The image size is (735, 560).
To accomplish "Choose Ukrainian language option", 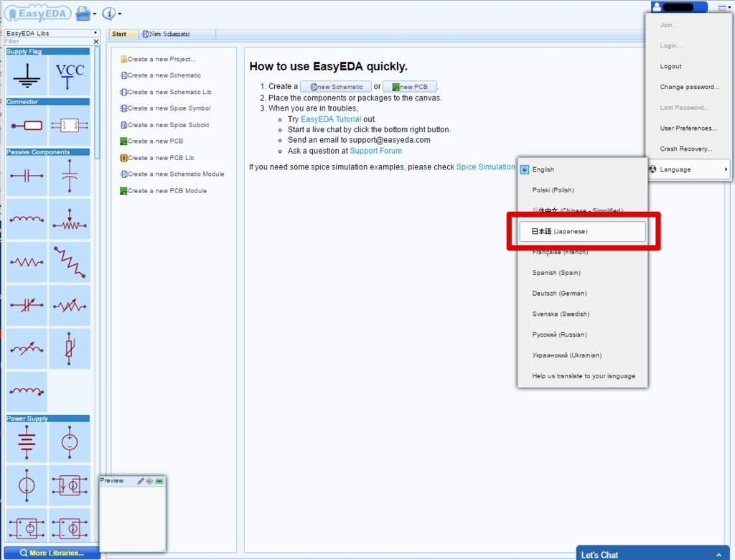I will pos(583,355).
